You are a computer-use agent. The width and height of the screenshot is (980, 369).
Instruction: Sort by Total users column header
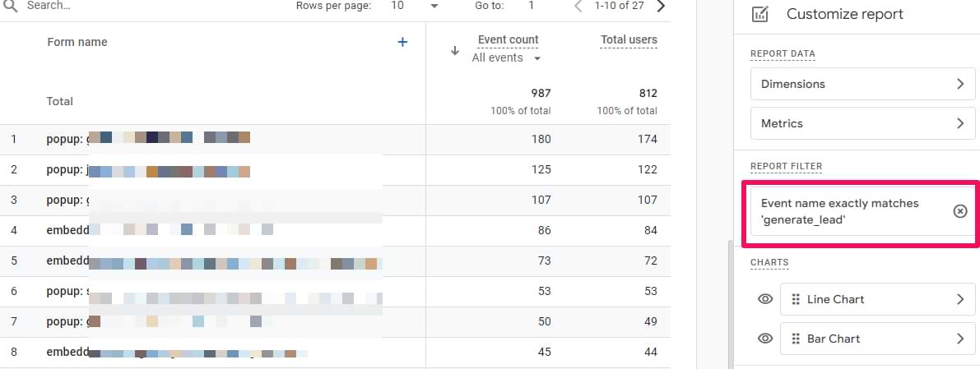tap(629, 39)
